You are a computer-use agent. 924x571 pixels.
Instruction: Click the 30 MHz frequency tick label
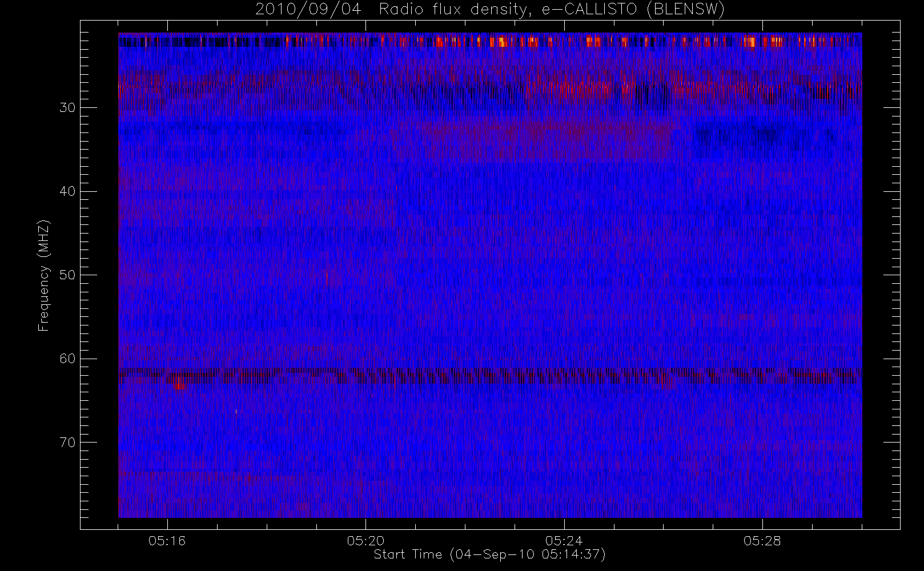[67, 107]
